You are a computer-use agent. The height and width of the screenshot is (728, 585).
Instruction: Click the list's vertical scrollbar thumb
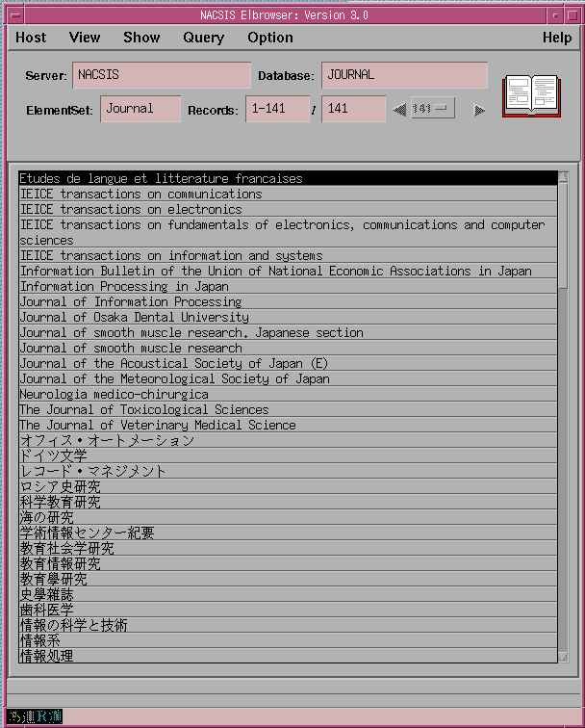click(563, 235)
